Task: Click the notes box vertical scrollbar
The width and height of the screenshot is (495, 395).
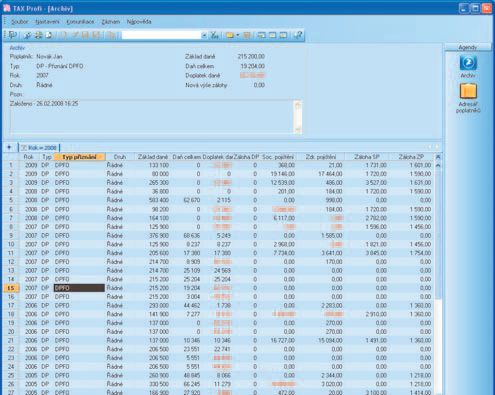Action: pos(298,117)
